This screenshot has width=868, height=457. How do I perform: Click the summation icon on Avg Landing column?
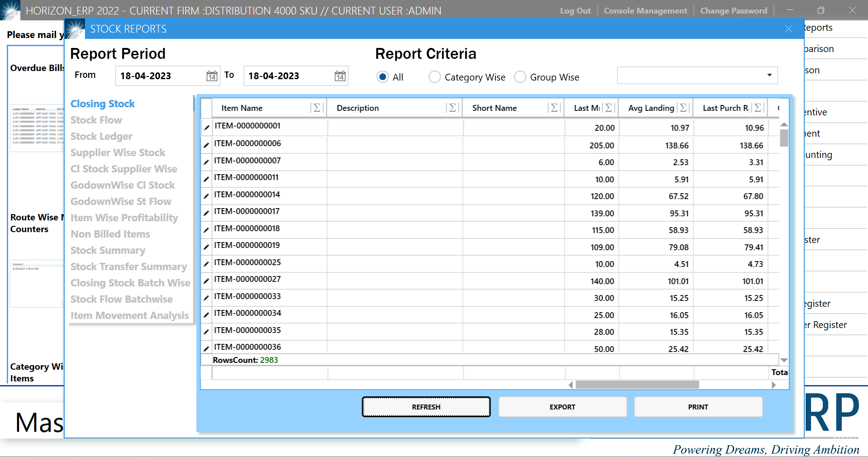point(683,108)
